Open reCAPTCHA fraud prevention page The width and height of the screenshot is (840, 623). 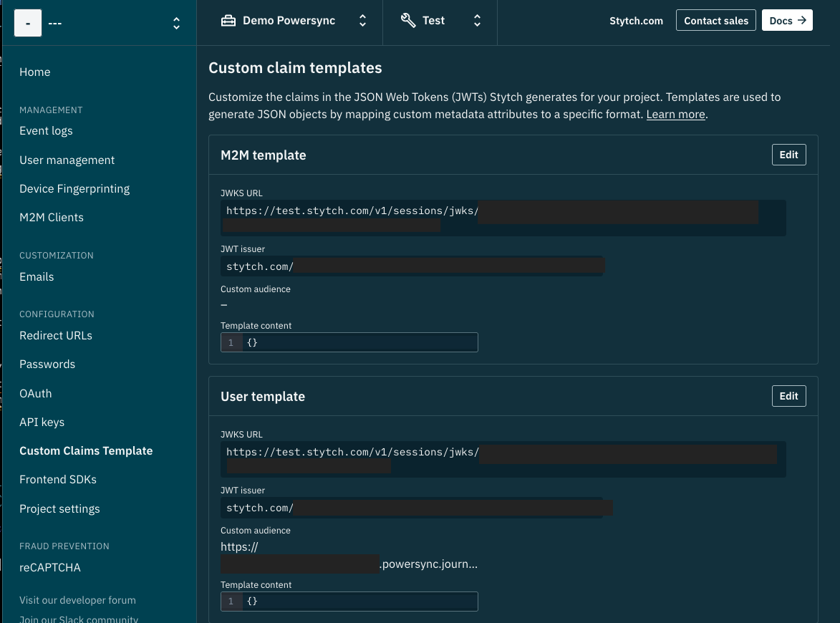point(50,568)
